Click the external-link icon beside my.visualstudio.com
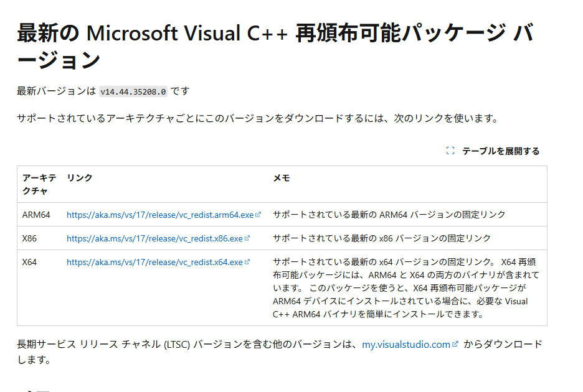The image size is (583, 392). (455, 344)
